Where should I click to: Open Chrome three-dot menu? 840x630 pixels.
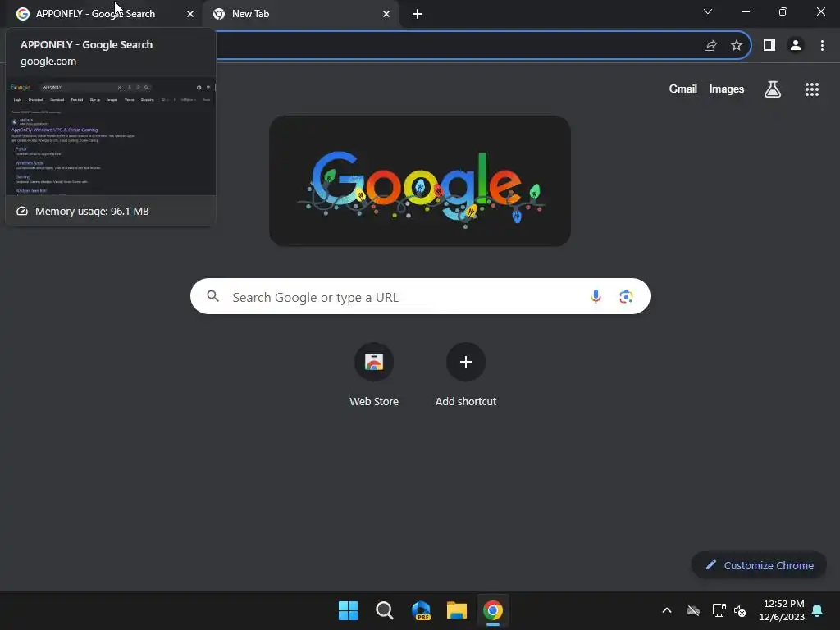(822, 46)
